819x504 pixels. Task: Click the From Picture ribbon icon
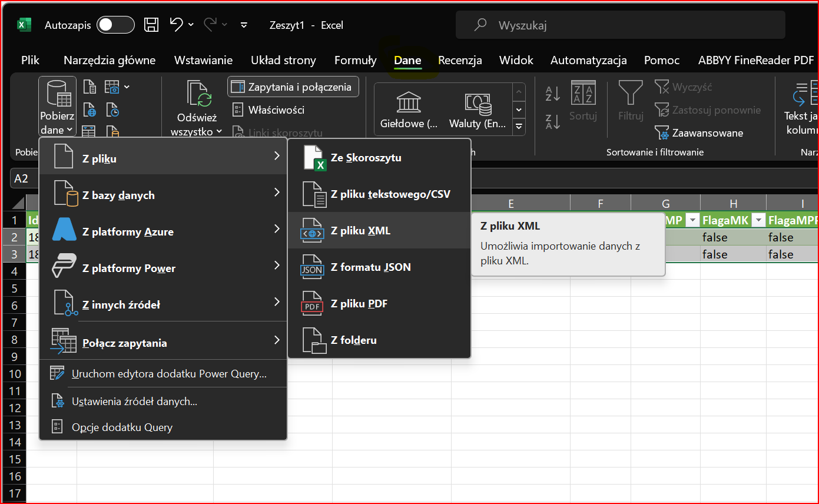(111, 88)
